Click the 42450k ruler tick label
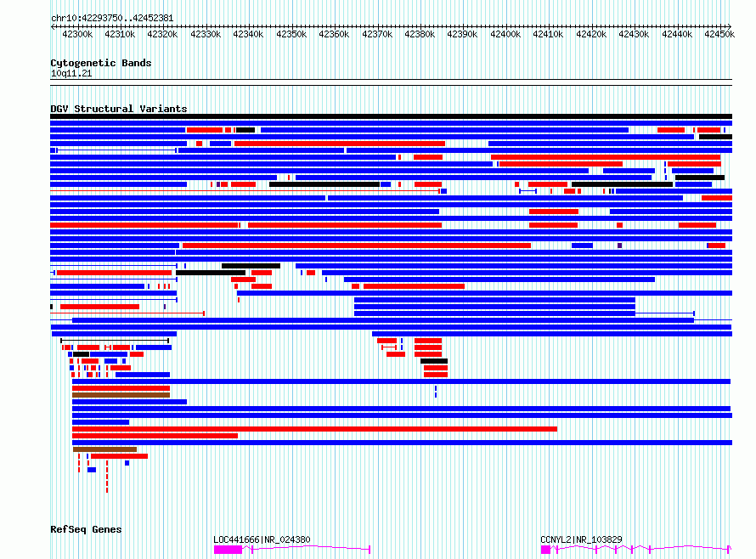 click(719, 34)
